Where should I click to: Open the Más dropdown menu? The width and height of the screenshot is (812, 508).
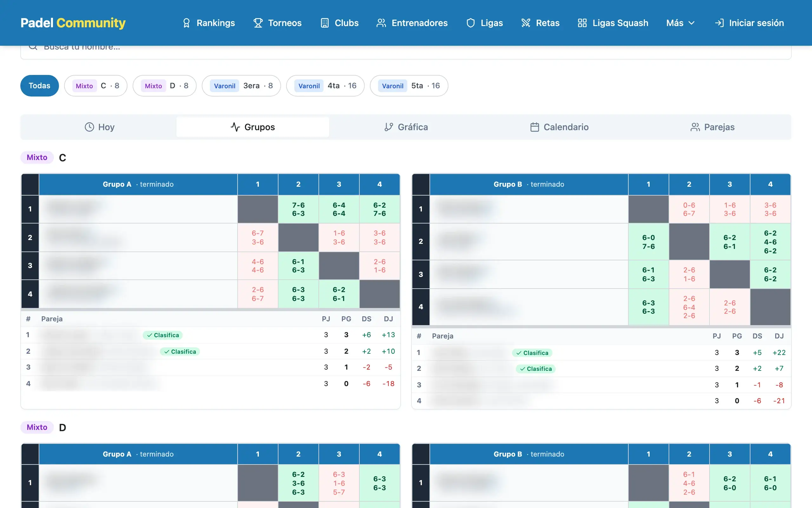[680, 23]
